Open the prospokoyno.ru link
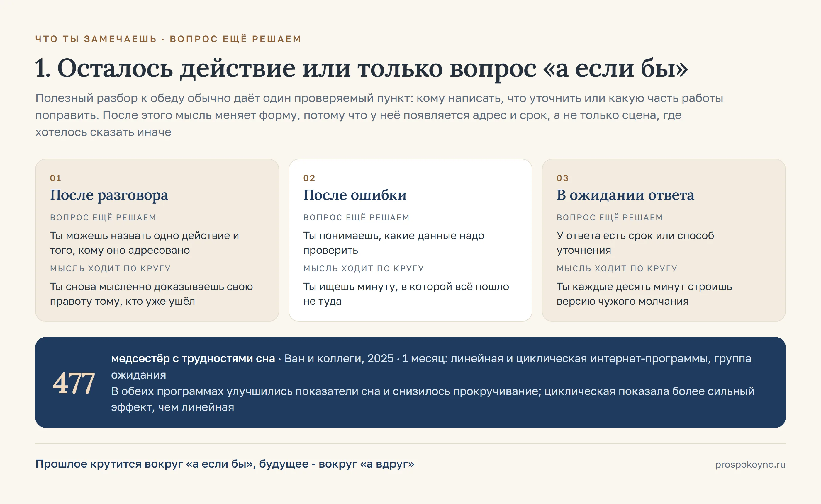 [750, 464]
